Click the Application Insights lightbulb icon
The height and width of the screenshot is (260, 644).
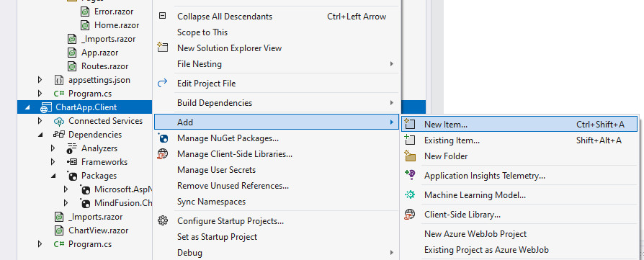tap(409, 176)
